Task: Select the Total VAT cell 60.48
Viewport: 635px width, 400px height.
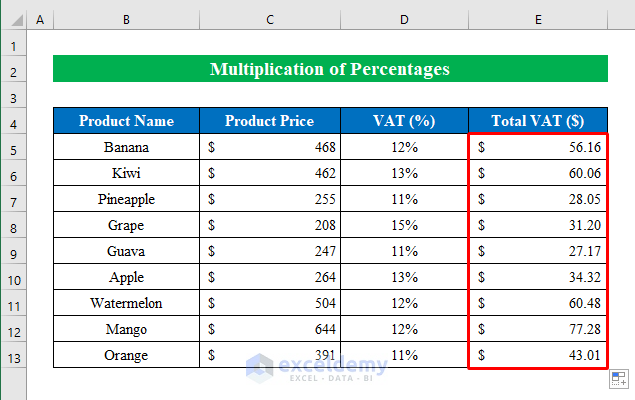Action: pyautogui.click(x=538, y=303)
